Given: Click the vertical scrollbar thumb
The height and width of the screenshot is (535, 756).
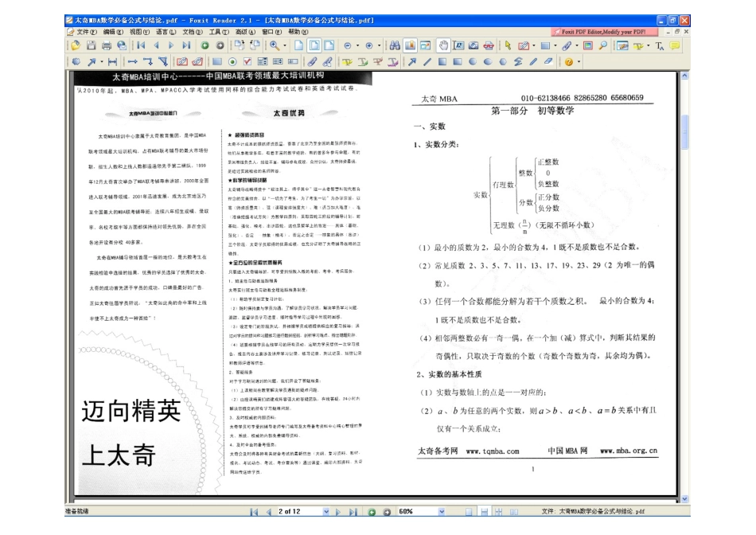Looking at the screenshot, I should [684, 131].
